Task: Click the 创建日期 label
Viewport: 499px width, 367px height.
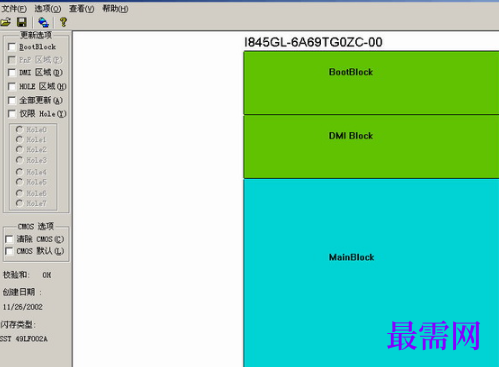Action: point(22,292)
